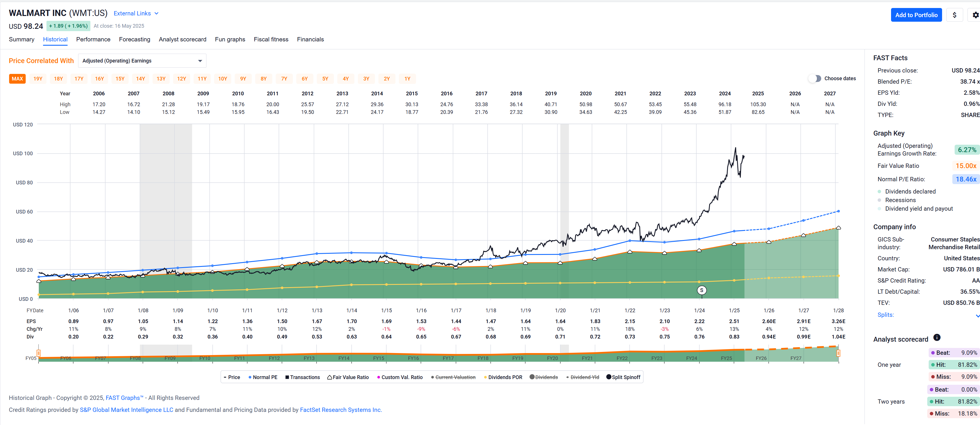The image size is (980, 425).
Task: Click the 2025 EPS value 2.51
Action: pos(734,321)
